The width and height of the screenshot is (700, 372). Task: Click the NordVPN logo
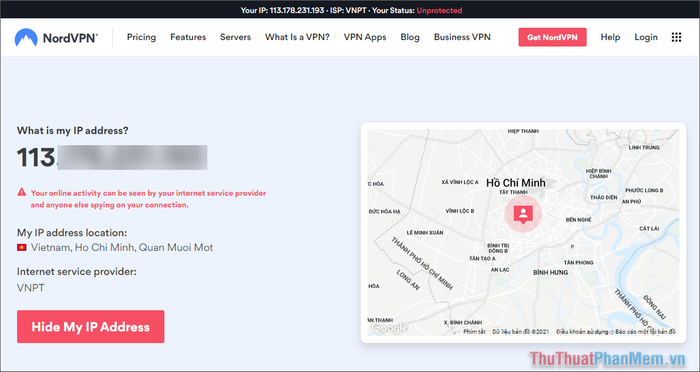(56, 38)
